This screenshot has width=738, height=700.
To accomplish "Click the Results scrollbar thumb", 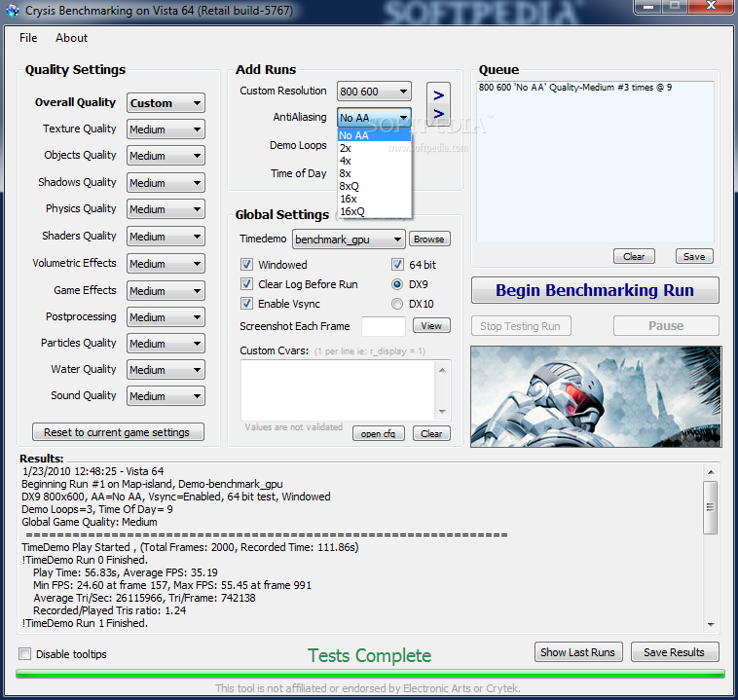I will coord(710,507).
